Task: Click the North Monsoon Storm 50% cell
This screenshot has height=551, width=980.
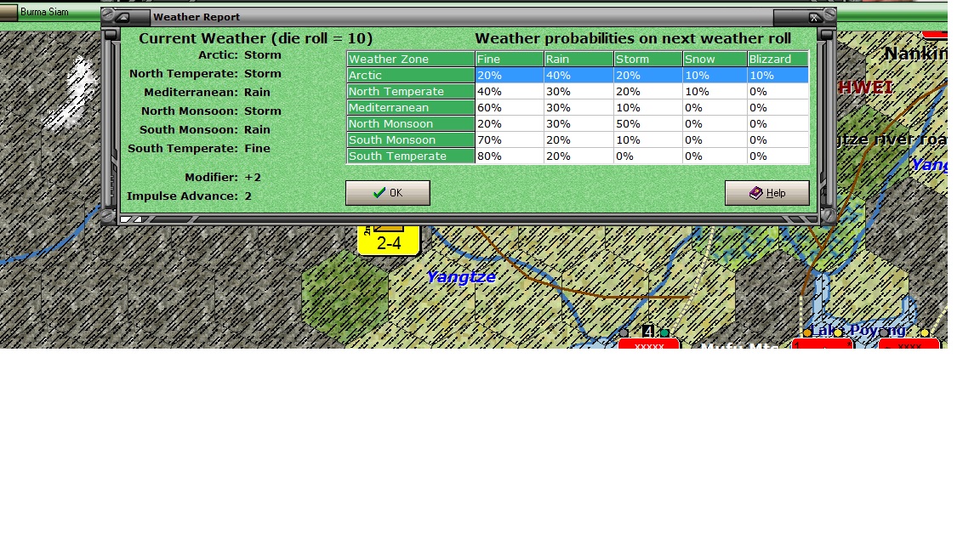Action: pos(648,123)
